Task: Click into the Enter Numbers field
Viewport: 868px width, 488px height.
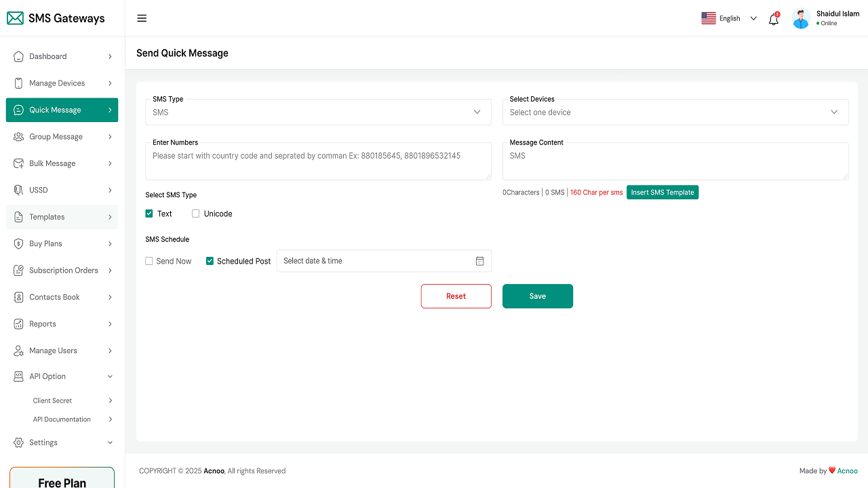Action: 318,161
